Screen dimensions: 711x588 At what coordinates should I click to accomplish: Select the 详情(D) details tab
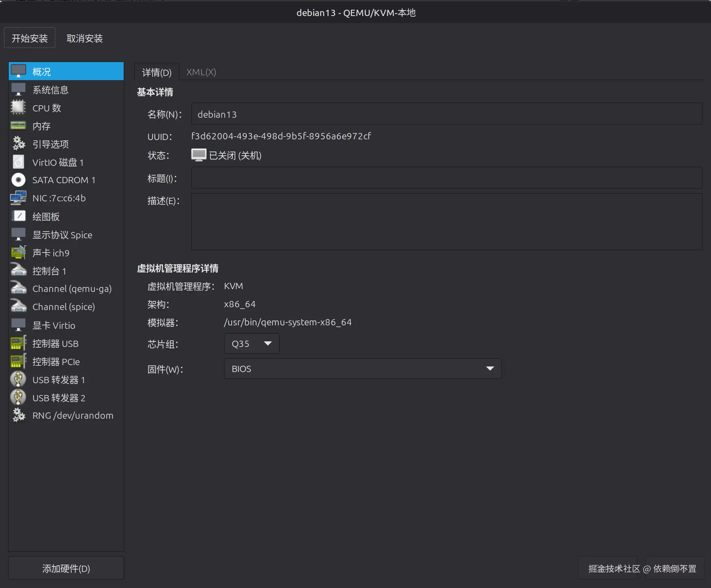157,72
